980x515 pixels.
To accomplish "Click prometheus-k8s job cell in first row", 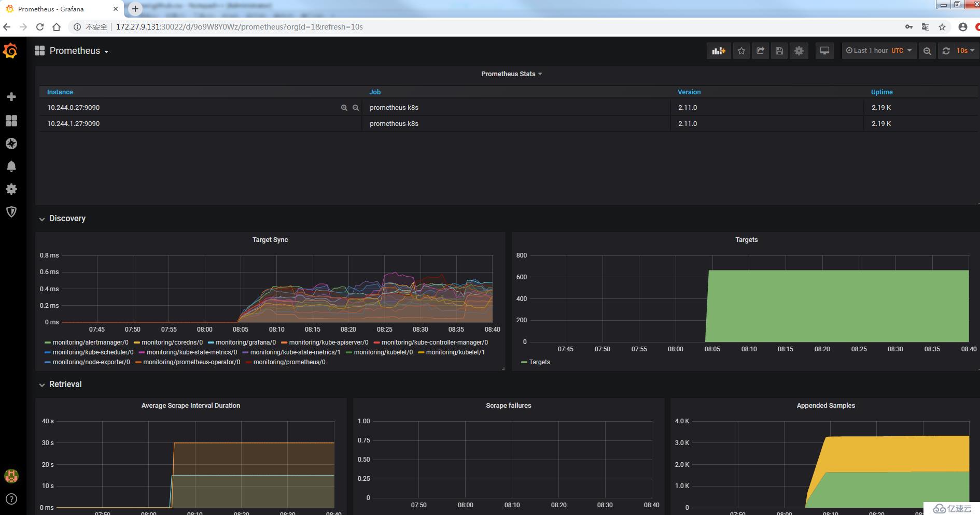I will tap(394, 108).
